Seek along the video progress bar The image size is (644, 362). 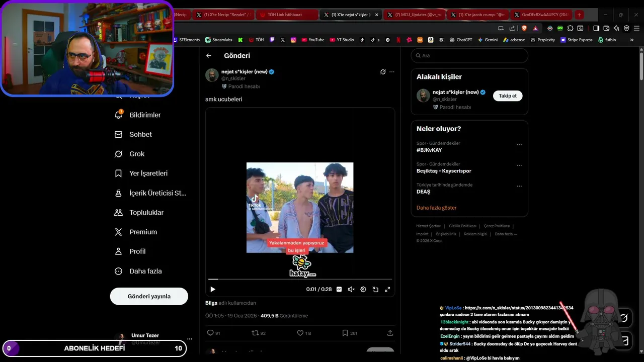300,279
